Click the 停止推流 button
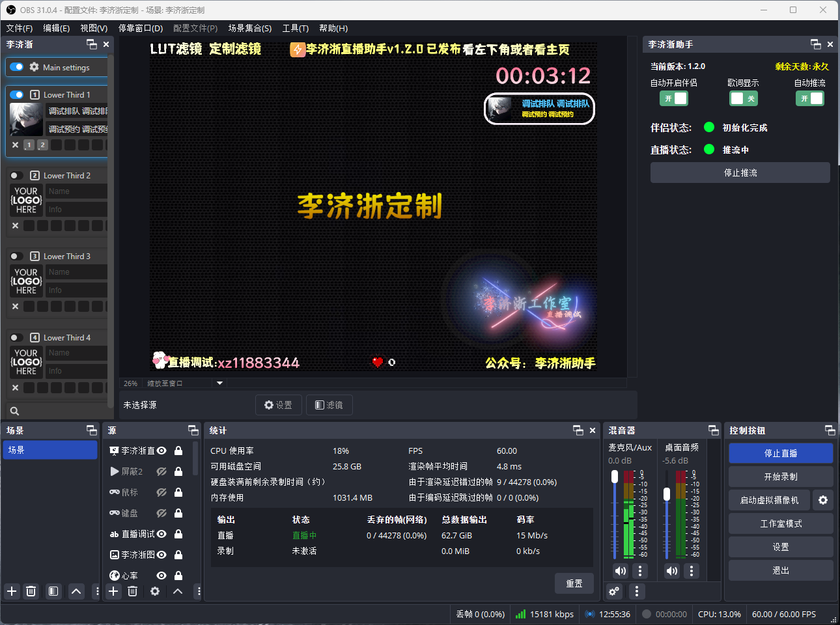 tap(740, 173)
